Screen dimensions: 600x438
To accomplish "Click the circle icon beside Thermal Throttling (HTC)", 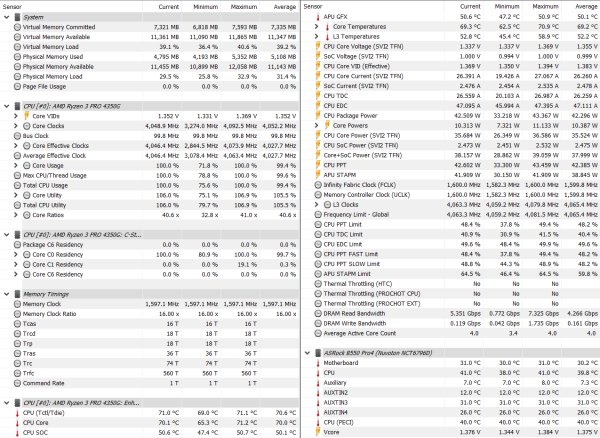I will click(318, 284).
